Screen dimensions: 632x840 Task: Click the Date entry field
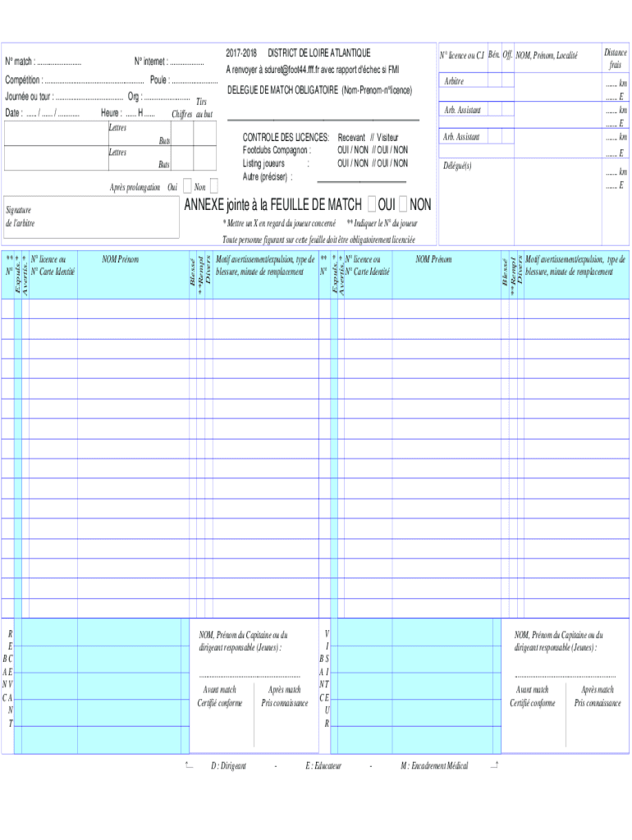click(x=53, y=113)
